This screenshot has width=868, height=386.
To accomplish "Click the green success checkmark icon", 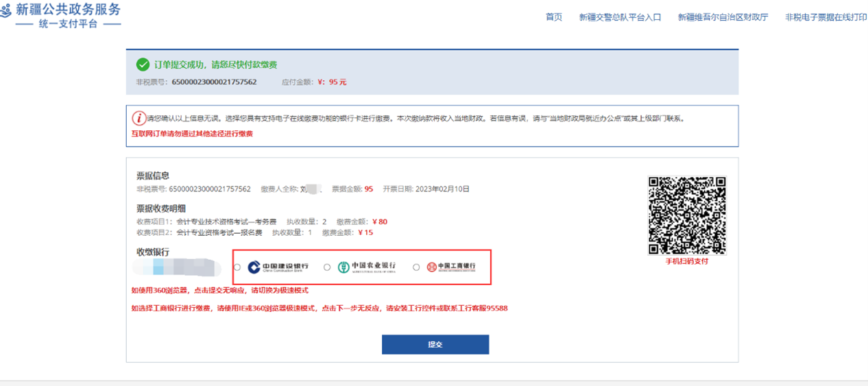I will (x=143, y=64).
